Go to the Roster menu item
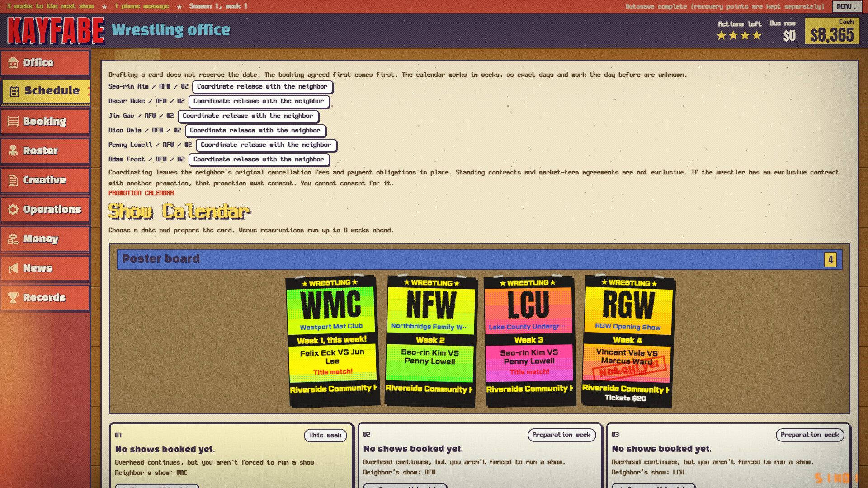The image size is (868, 488). pos(45,151)
